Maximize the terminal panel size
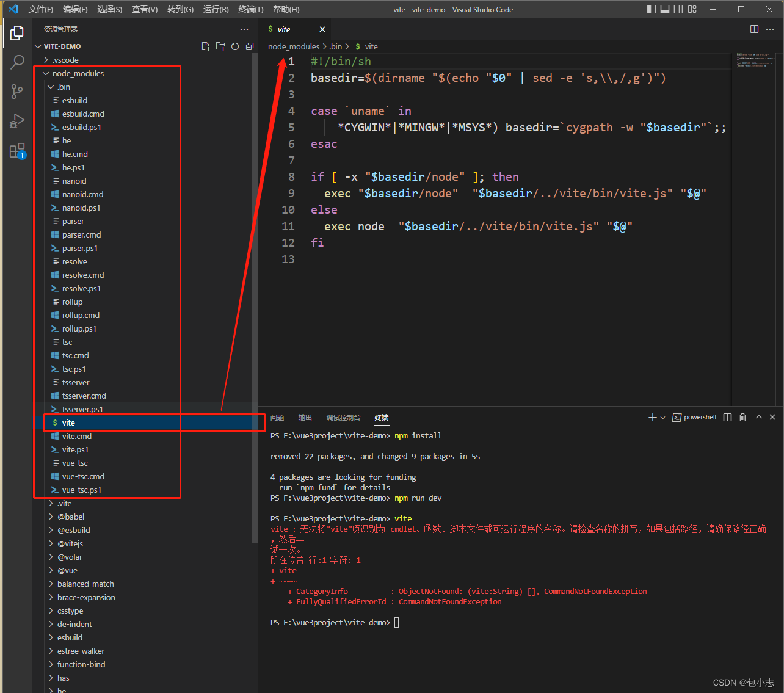Viewport: 784px width, 693px height. pos(758,417)
